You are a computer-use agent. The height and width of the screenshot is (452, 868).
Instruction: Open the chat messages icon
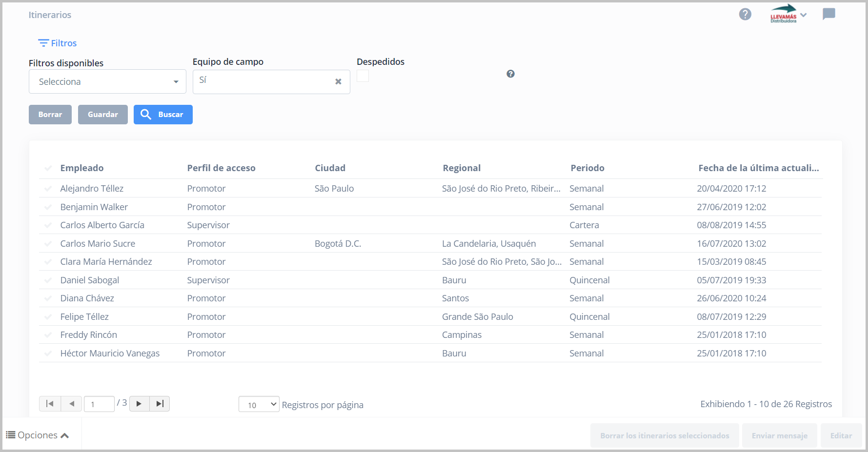828,14
